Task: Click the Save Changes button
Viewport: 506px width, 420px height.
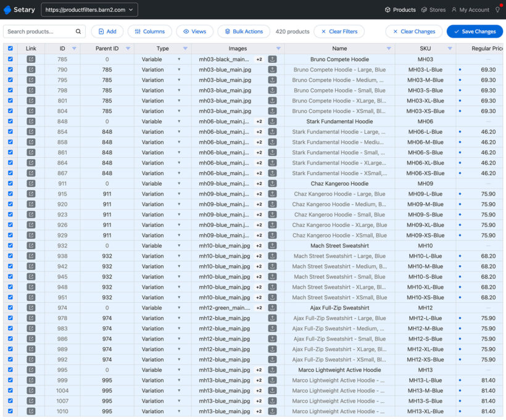Action: click(x=475, y=31)
